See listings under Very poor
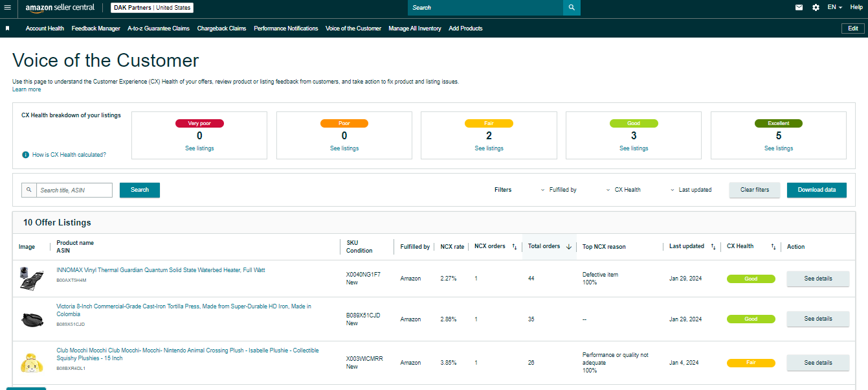 [x=199, y=148]
